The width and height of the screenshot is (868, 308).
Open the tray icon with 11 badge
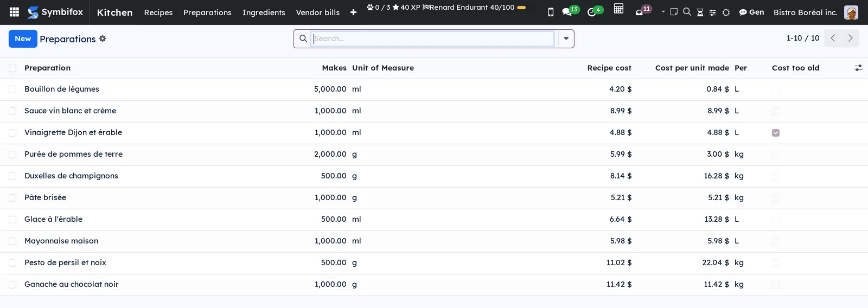click(x=643, y=10)
